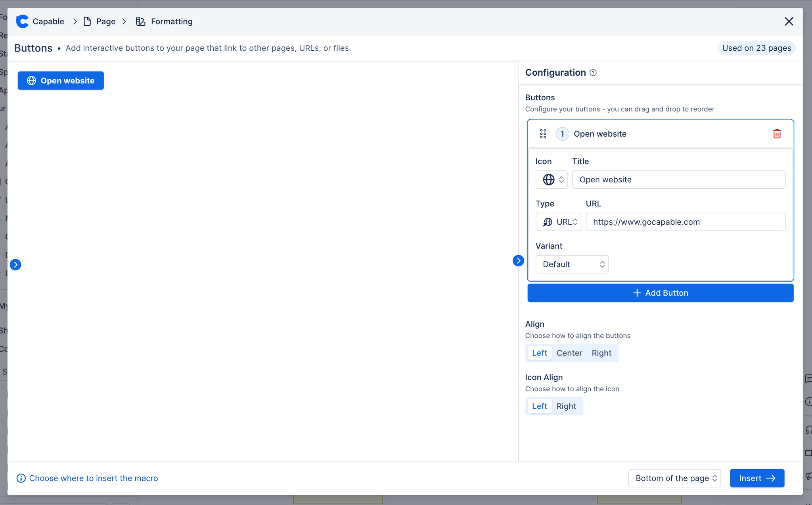Click the right-pointing chevron circle on panel edge
The width and height of the screenshot is (812, 505).
click(x=518, y=260)
